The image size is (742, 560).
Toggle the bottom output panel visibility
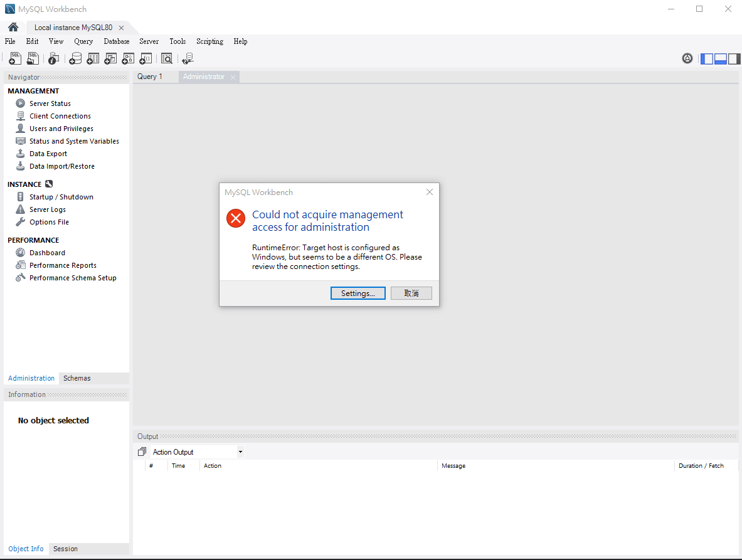[x=721, y=58]
